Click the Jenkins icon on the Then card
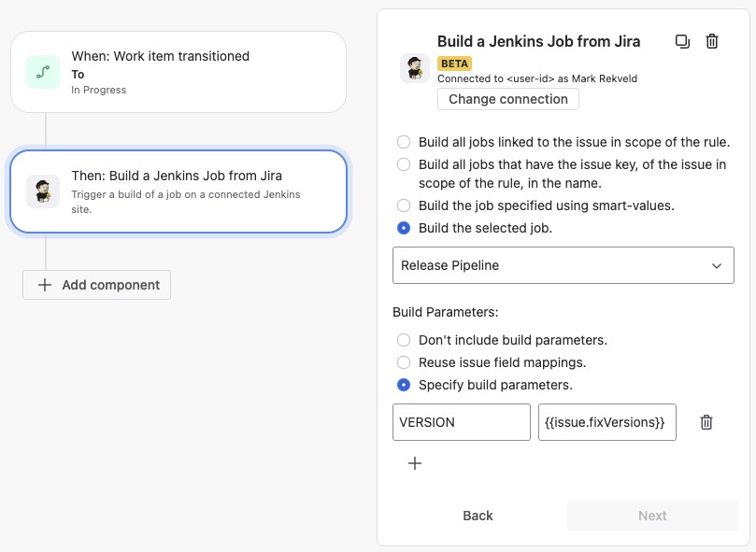Image resolution: width=756 pixels, height=552 pixels. (x=43, y=191)
